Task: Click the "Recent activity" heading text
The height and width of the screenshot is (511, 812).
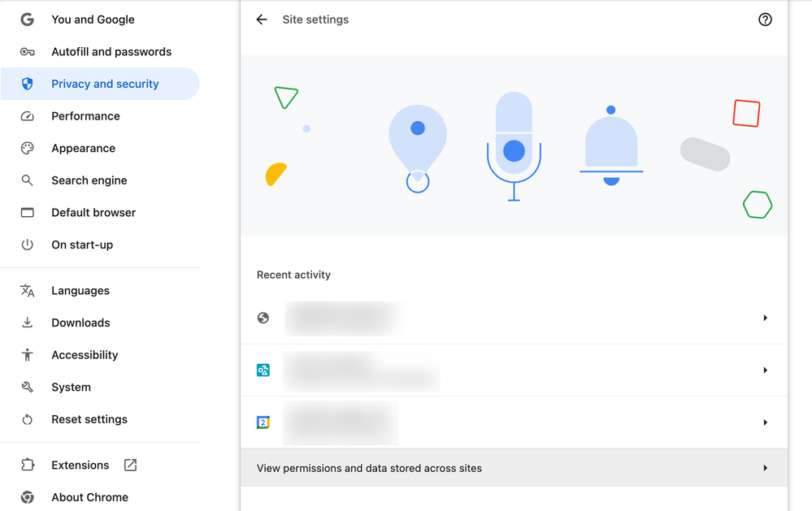Action: click(293, 275)
